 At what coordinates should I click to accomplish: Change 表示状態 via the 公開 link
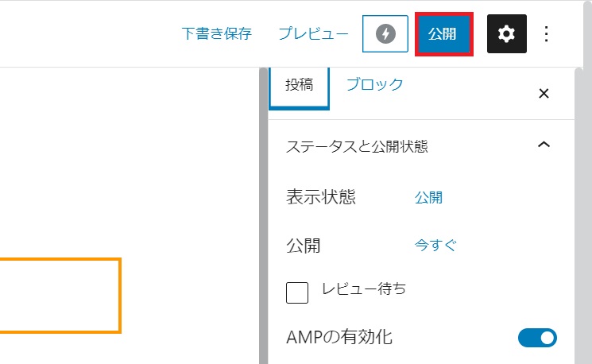[428, 198]
